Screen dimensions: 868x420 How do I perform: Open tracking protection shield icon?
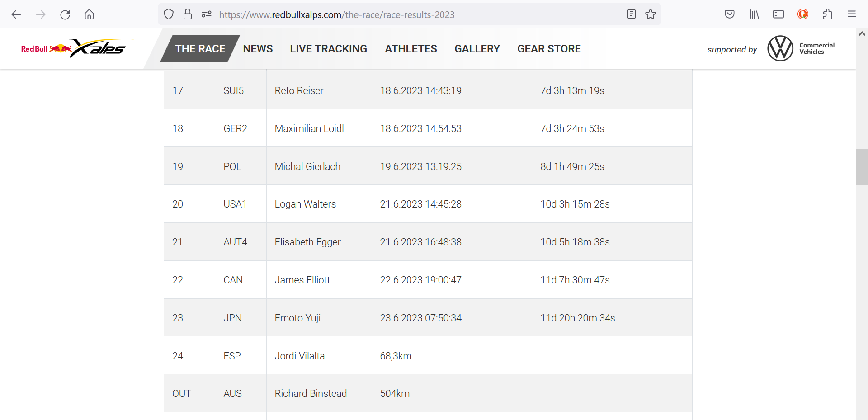[x=169, y=14]
